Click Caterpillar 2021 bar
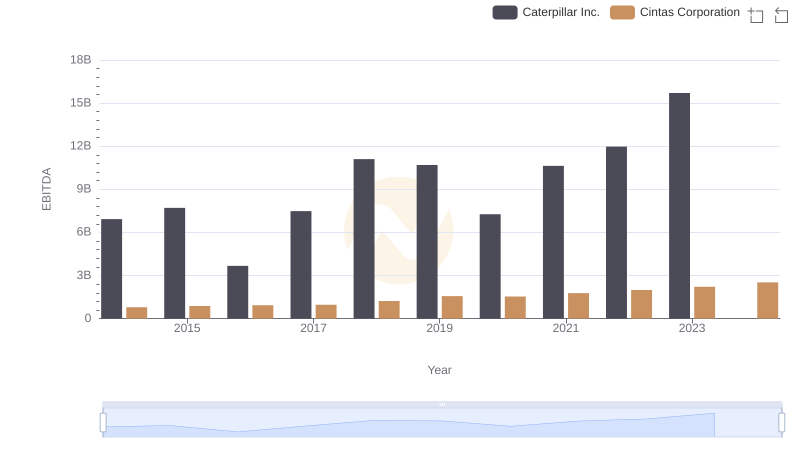 point(554,242)
